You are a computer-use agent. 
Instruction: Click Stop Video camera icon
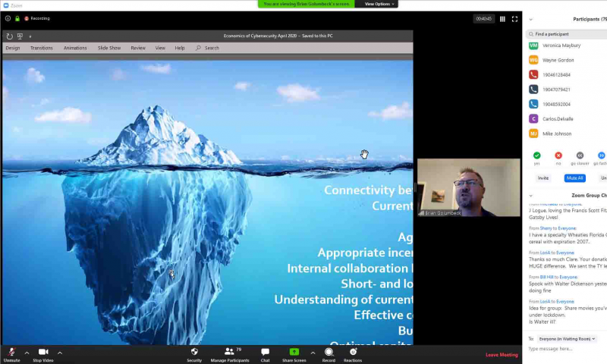(43, 352)
